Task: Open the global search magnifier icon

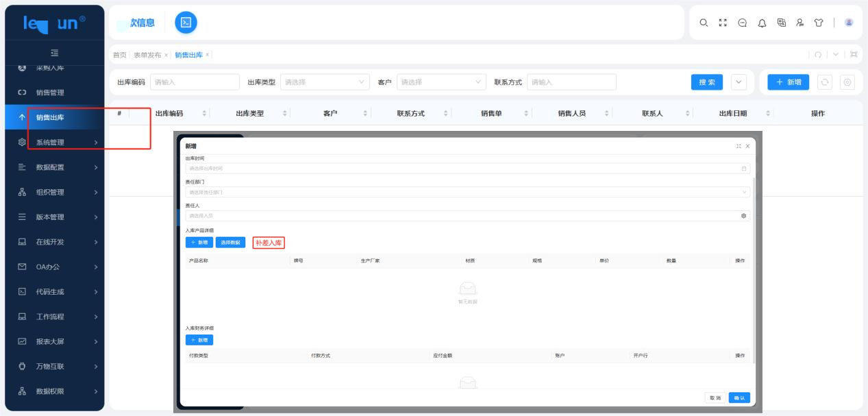Action: click(704, 23)
